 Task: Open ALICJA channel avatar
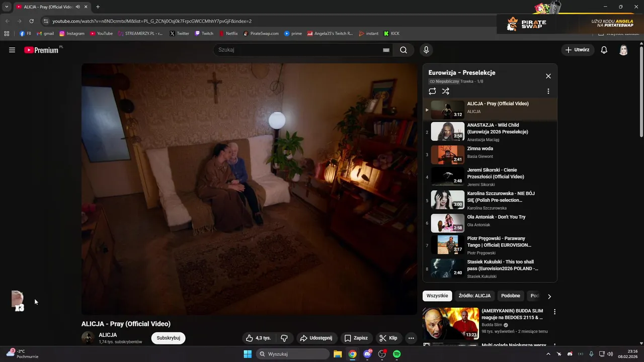(x=88, y=338)
